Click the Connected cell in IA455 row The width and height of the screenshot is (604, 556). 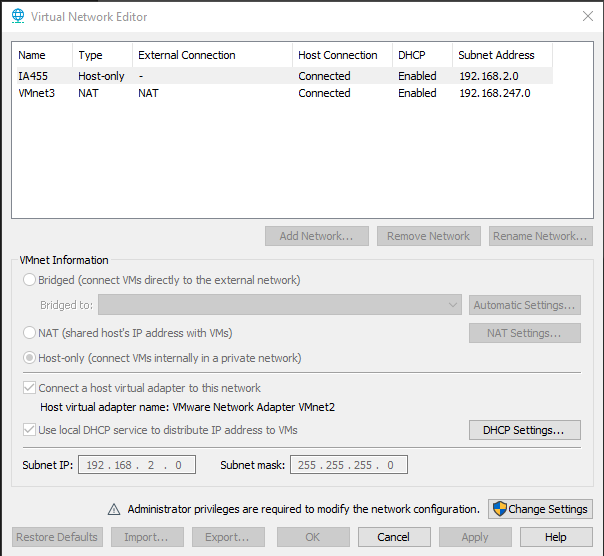click(x=324, y=76)
